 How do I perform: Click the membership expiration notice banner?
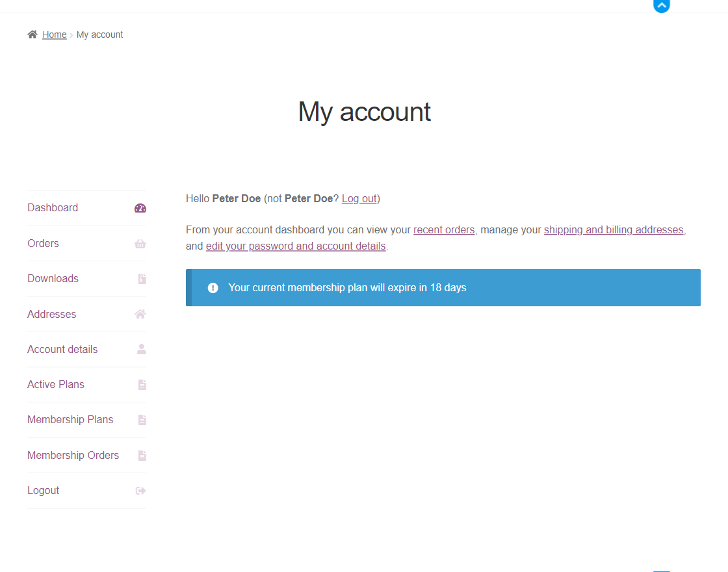443,287
